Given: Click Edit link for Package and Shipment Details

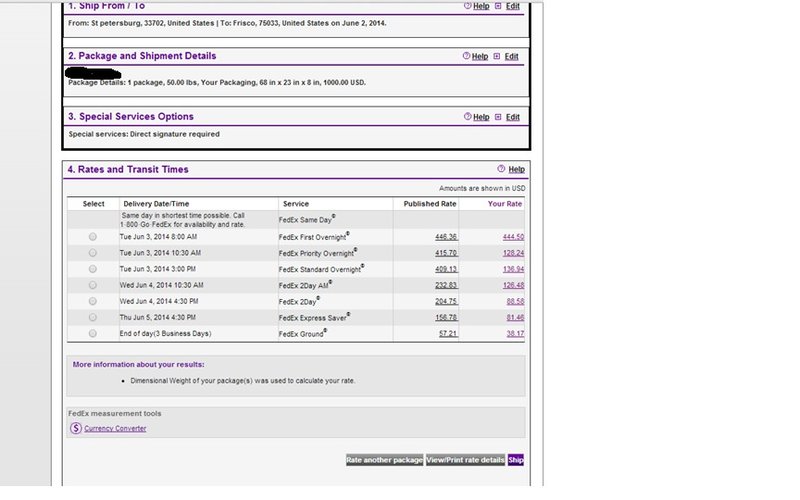Looking at the screenshot, I should tap(511, 57).
